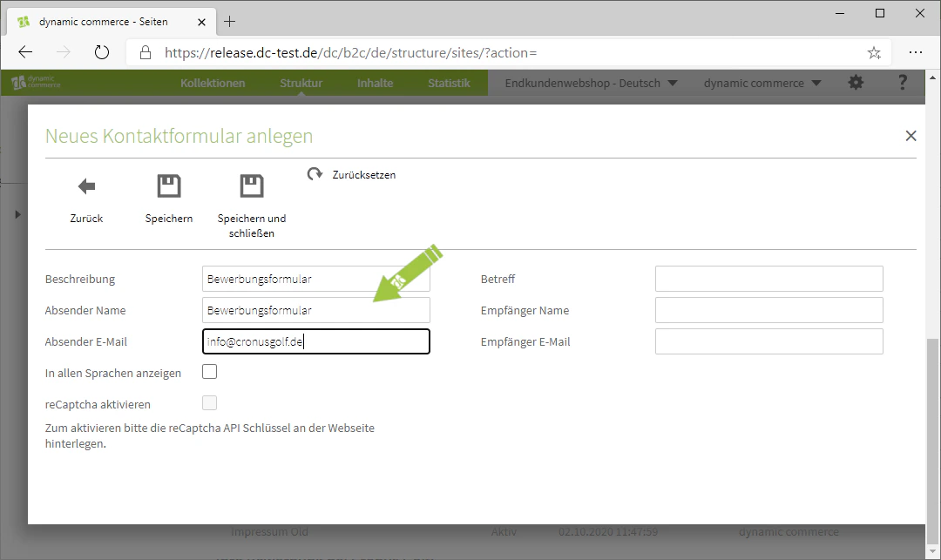The image size is (941, 560).
Task: Add page to favorites star icon
Action: click(x=874, y=53)
